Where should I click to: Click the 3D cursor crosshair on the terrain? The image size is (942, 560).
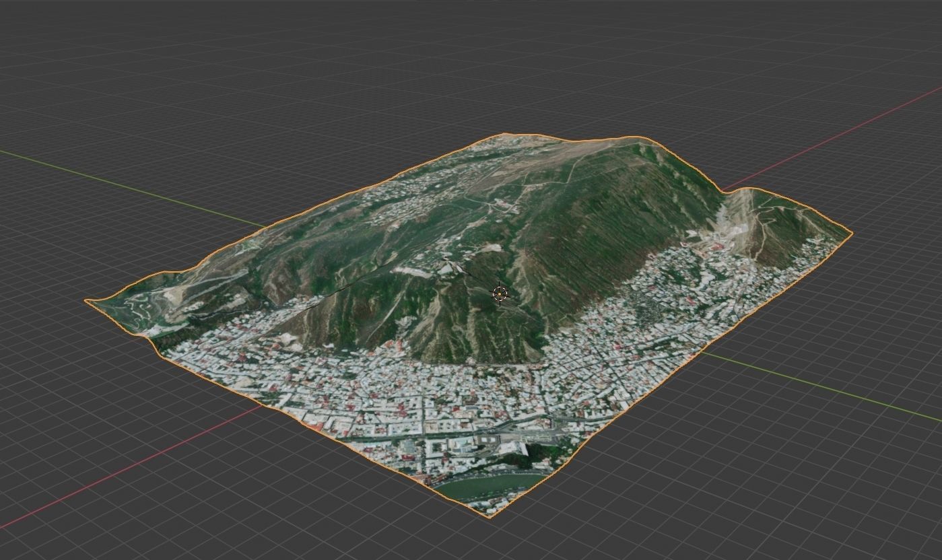[x=500, y=294]
